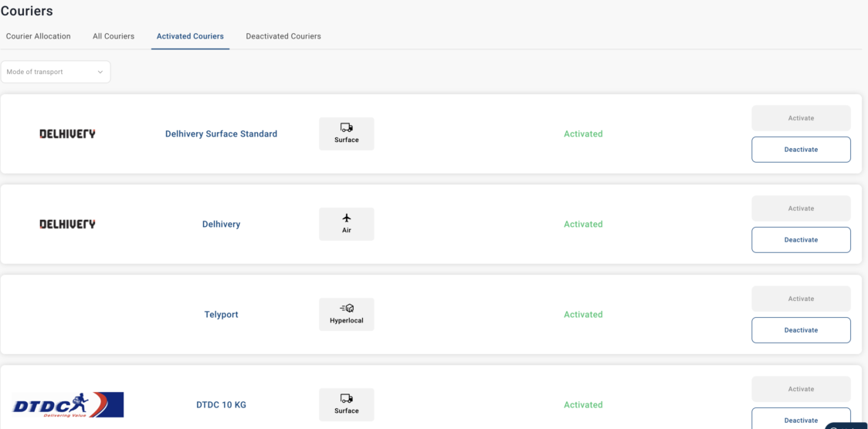868x429 pixels.
Task: Click truck icon on Delhivery Surface Standard row
Action: pyautogui.click(x=347, y=128)
